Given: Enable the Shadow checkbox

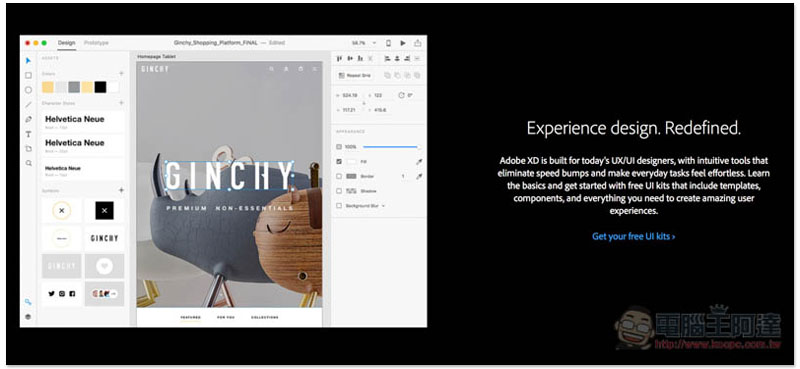Looking at the screenshot, I should (x=339, y=191).
